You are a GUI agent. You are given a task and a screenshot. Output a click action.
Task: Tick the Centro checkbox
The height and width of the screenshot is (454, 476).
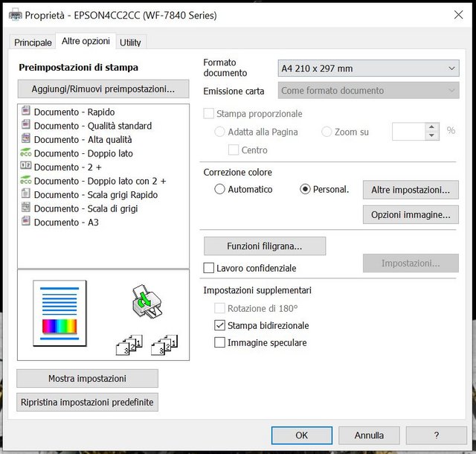pos(233,150)
